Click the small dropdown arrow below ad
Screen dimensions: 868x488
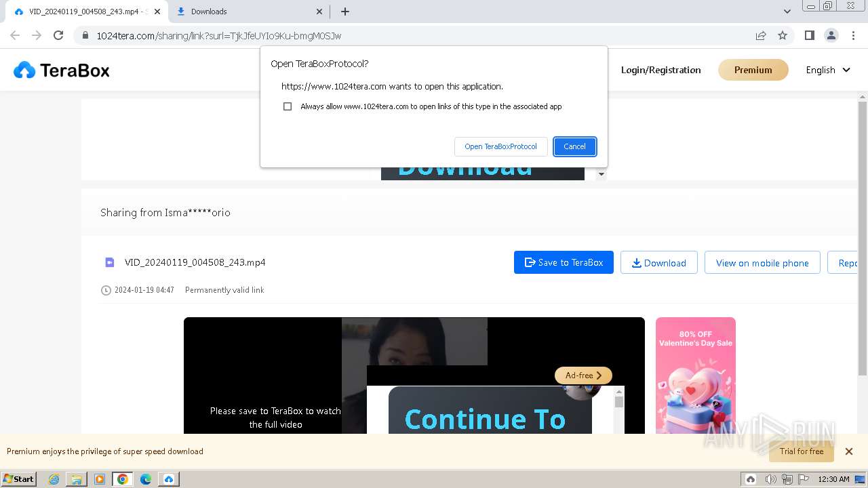click(601, 175)
